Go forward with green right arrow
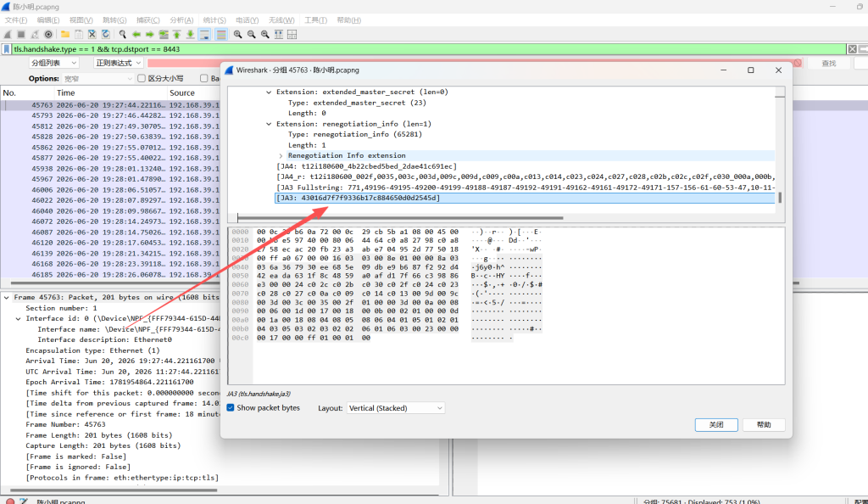868x504 pixels. pyautogui.click(x=149, y=34)
